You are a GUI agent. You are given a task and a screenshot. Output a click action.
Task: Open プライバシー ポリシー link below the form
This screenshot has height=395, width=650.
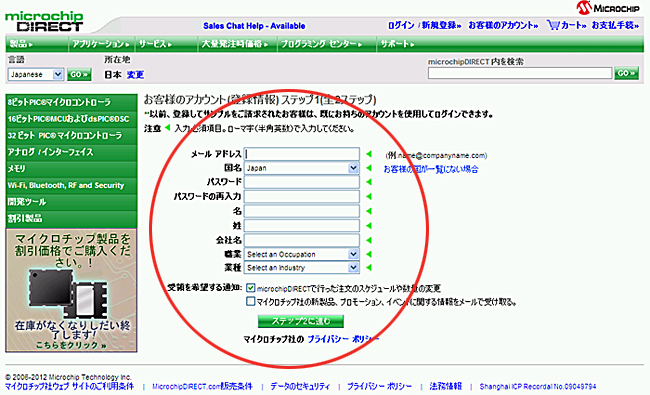tap(343, 339)
